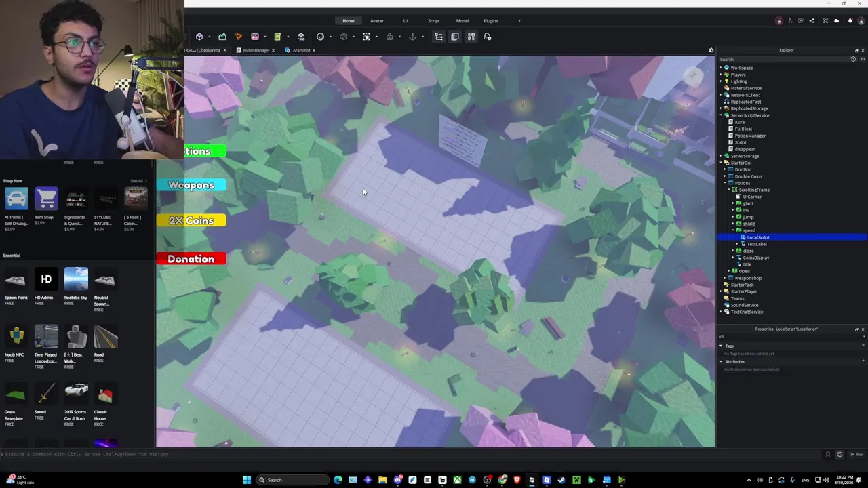Screen dimensions: 868x488
Task: Click the notifications bell icon in Studio
Action: 850,21
